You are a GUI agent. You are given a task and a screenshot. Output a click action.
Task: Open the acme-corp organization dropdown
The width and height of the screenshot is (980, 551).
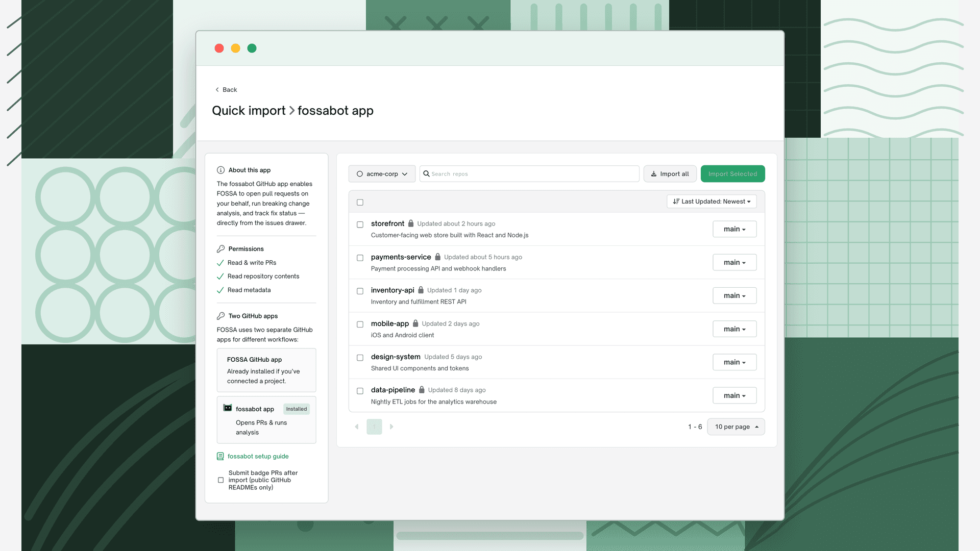(x=382, y=173)
